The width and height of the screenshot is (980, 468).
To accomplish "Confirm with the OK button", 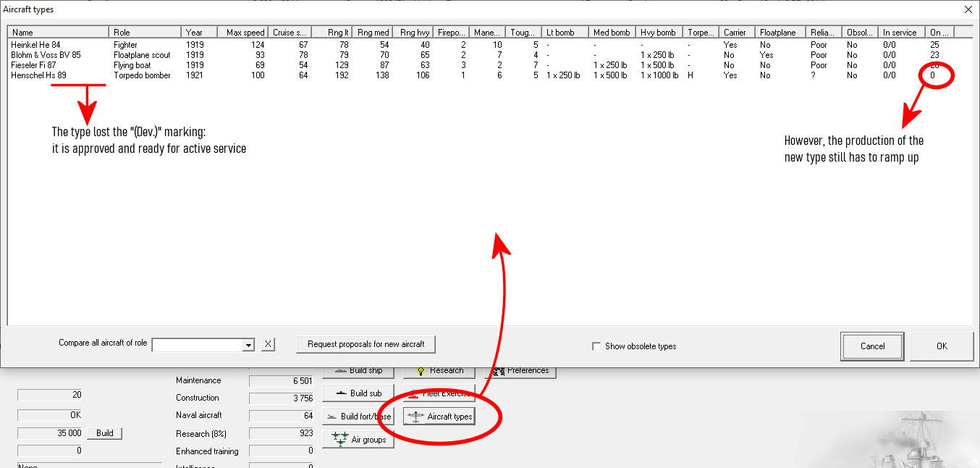I will pyautogui.click(x=941, y=346).
